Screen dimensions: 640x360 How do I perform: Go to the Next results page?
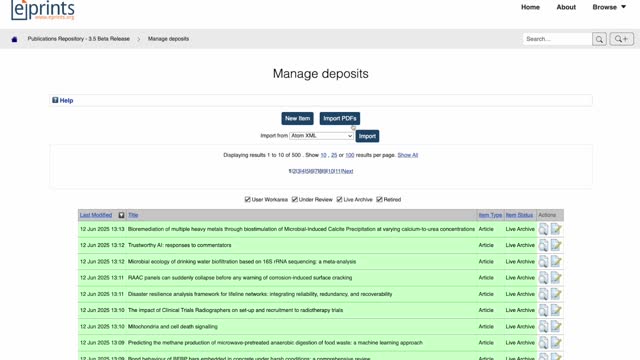[347, 171]
